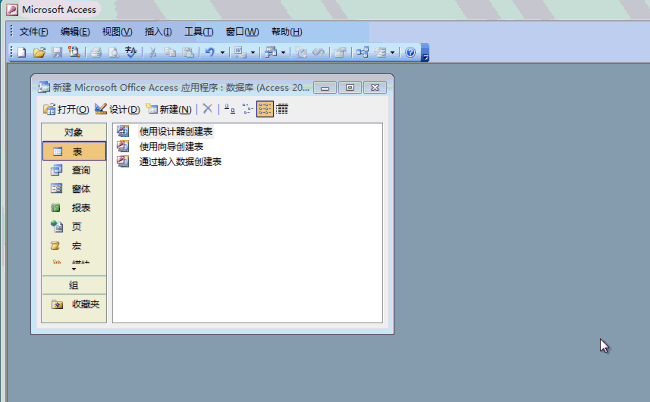Image resolution: width=650 pixels, height=402 pixels.
Task: Open the File Search toolbar icon
Action: (x=74, y=53)
